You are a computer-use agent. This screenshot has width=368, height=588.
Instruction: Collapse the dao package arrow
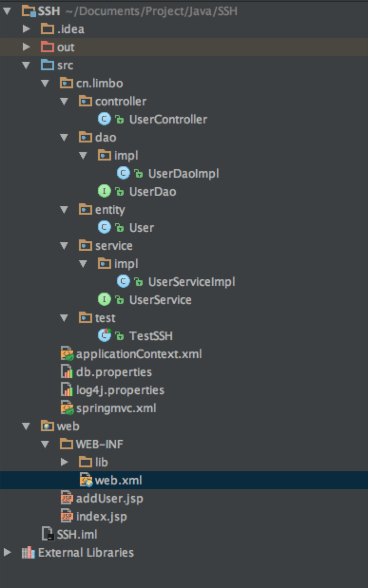point(64,137)
